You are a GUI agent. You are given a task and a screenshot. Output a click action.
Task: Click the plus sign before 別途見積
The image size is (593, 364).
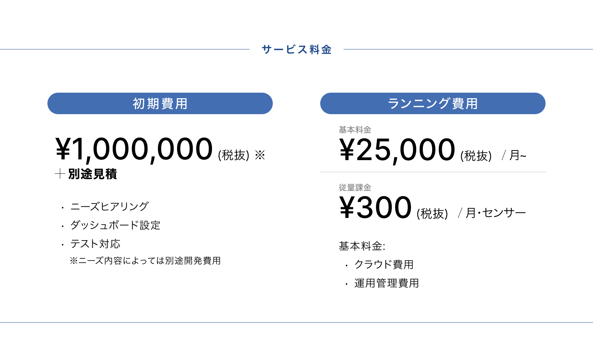(60, 173)
